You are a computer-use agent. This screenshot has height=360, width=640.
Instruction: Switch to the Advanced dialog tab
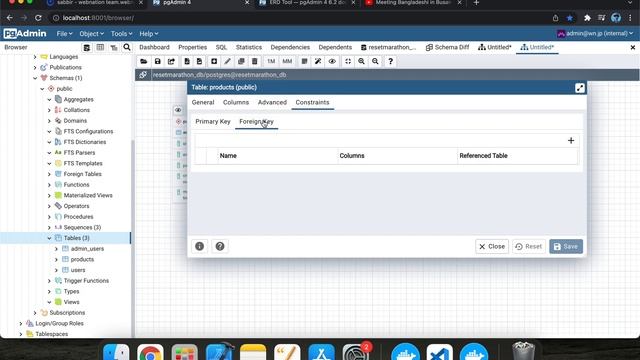[x=272, y=102]
